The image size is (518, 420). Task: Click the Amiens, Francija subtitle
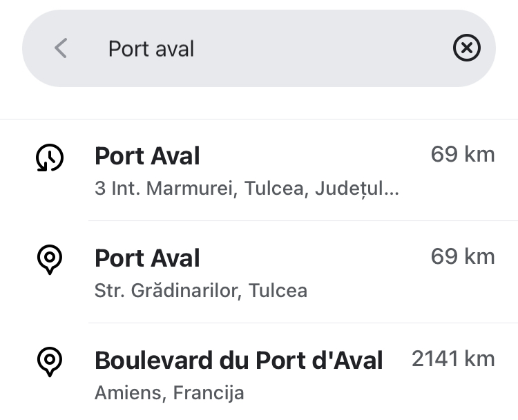[x=169, y=393]
